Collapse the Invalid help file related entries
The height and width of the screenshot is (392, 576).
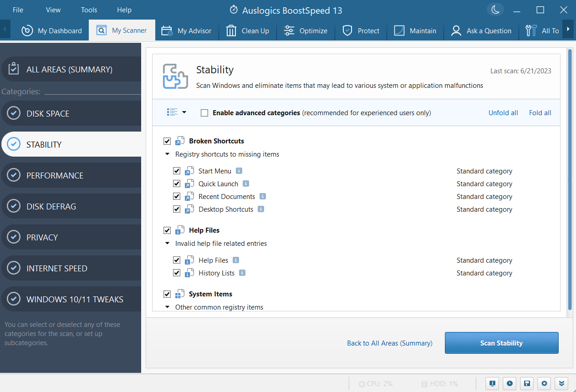[x=167, y=243]
